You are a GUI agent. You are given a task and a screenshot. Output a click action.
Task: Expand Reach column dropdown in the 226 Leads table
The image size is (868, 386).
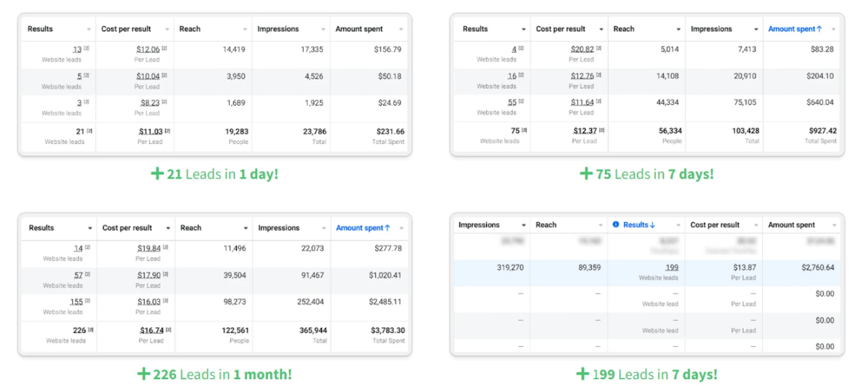pyautogui.click(x=245, y=229)
